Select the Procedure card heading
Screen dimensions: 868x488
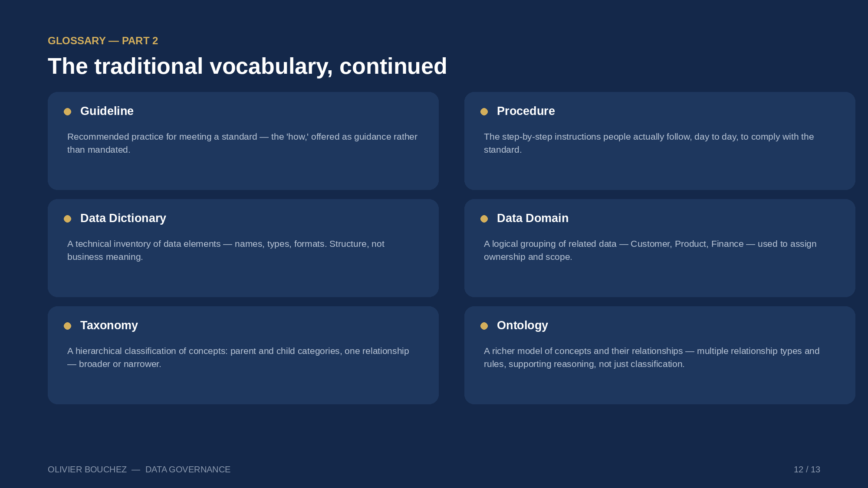[x=526, y=111]
